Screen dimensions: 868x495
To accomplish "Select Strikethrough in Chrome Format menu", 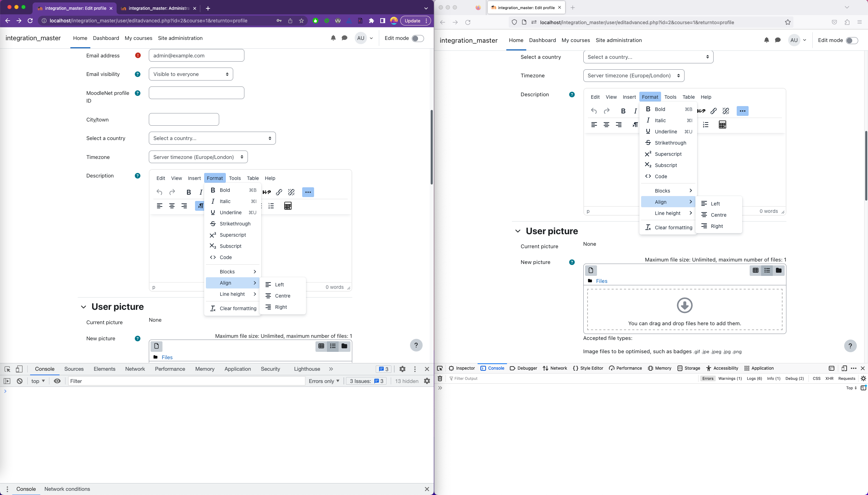I will tap(232, 224).
